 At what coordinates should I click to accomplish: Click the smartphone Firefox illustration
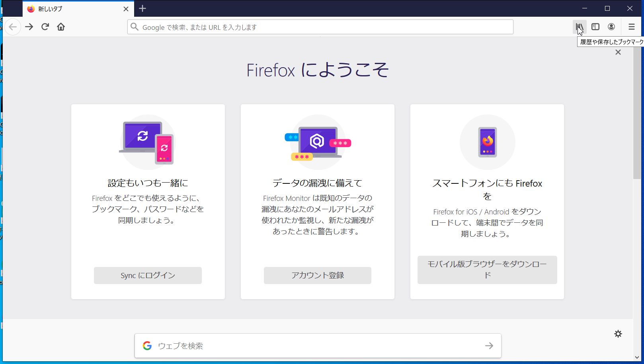(487, 142)
